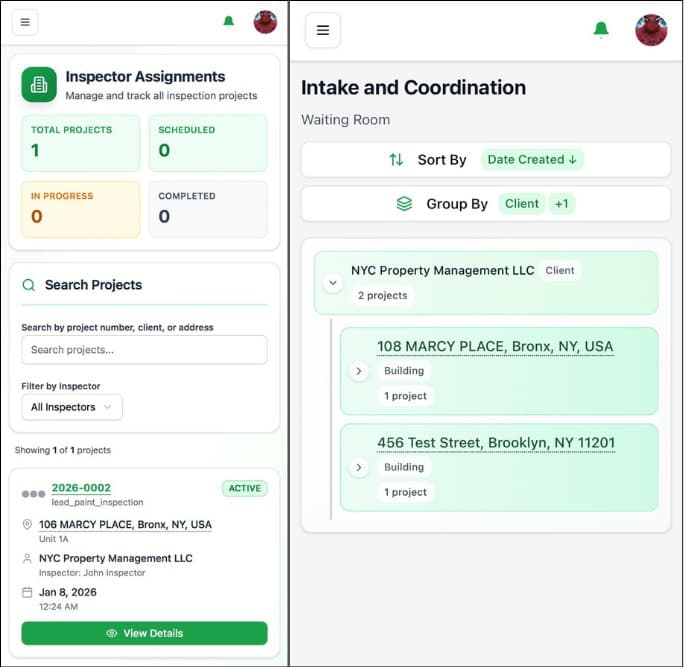Click the 'Showing 1 of 1 projects' text
The image size is (684, 668).
pyautogui.click(x=63, y=450)
